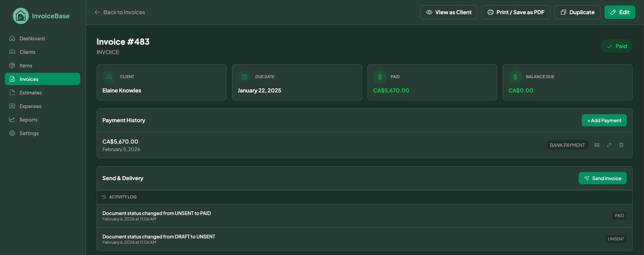Click the InvoiceBase logo icon
This screenshot has width=644, height=255.
pos(21,16)
